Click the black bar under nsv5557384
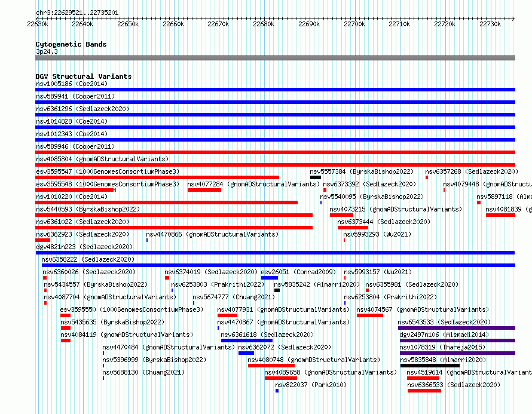The width and height of the screenshot is (532, 414). pos(316,177)
